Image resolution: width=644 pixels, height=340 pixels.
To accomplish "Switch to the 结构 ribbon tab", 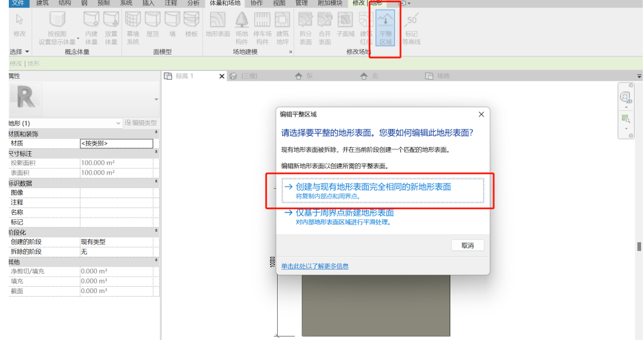I will pyautogui.click(x=65, y=4).
